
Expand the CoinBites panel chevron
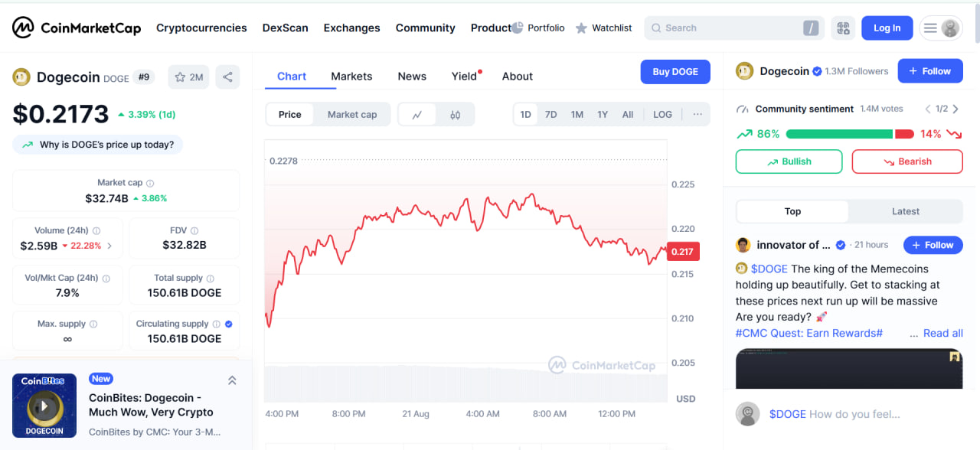coord(232,380)
